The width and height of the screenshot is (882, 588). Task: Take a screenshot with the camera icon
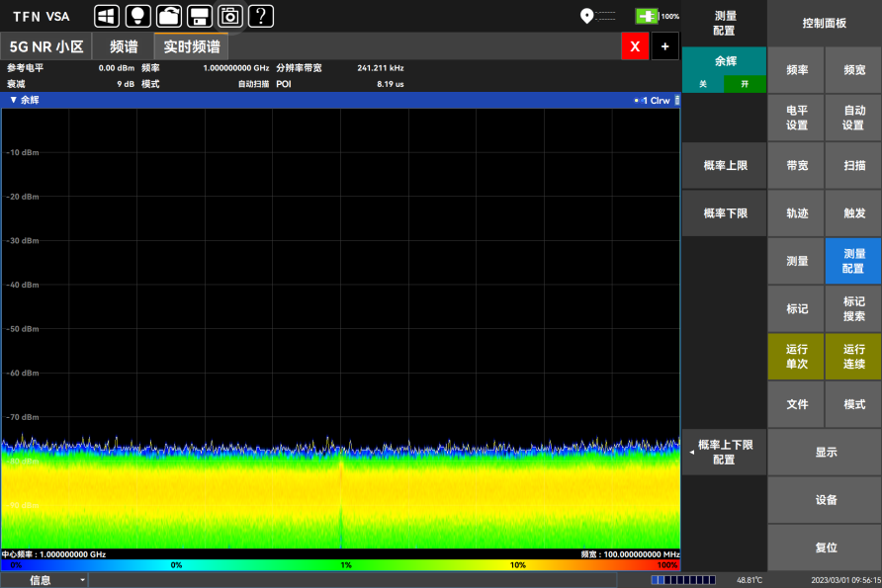[230, 16]
